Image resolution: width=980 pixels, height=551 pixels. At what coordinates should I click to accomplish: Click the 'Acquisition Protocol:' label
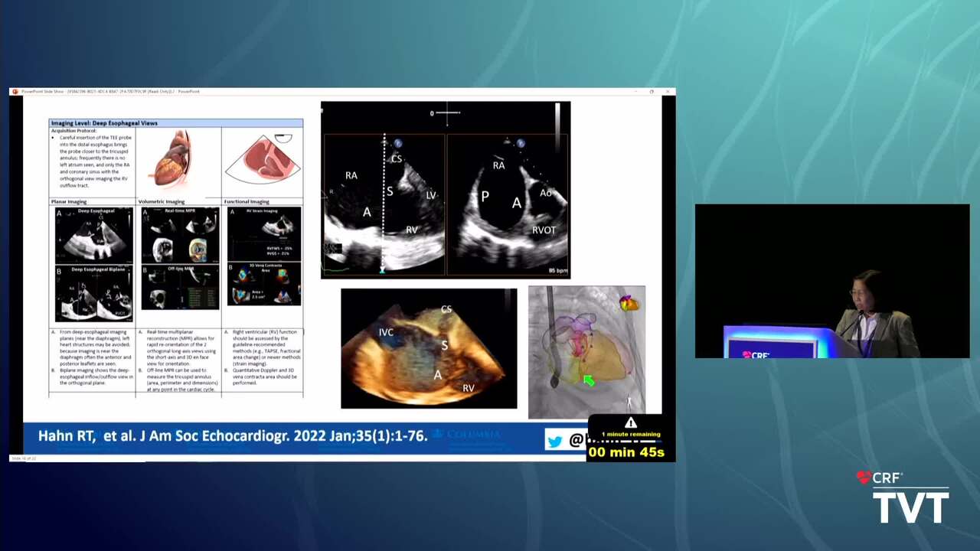[74, 131]
